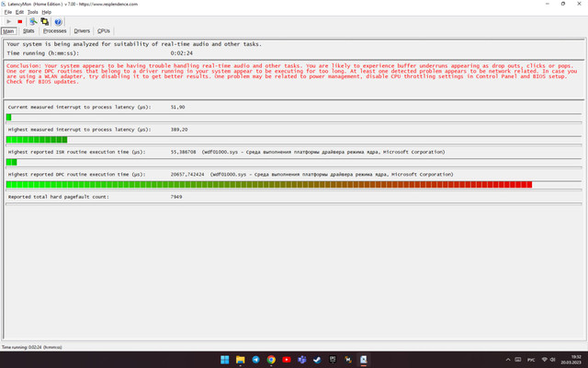Switch to the Processes tab
This screenshot has width=588, height=368.
click(x=55, y=31)
